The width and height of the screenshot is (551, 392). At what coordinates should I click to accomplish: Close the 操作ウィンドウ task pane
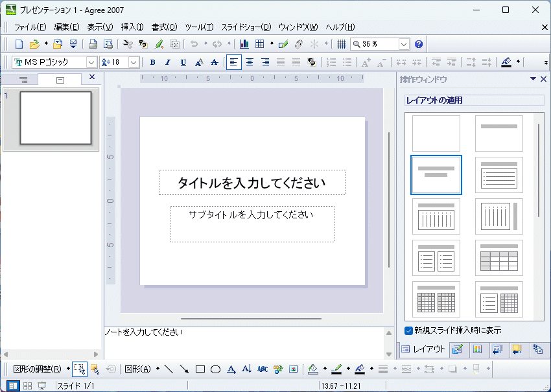point(544,79)
